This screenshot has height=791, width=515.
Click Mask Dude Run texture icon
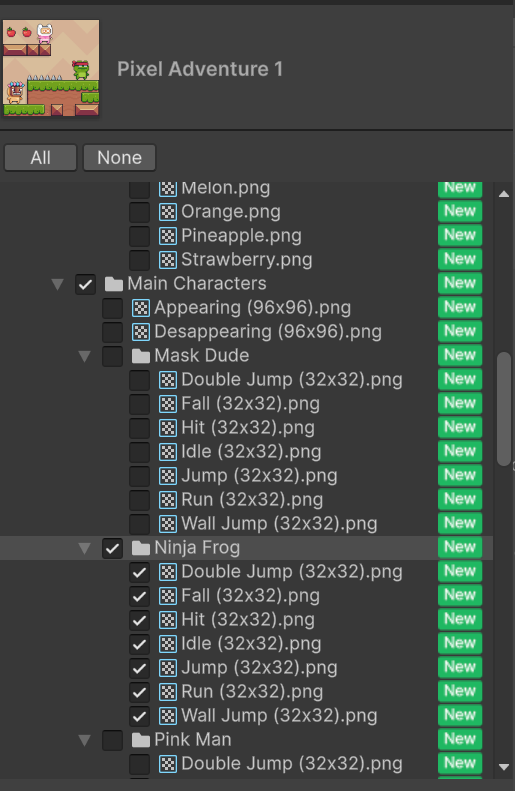(168, 500)
